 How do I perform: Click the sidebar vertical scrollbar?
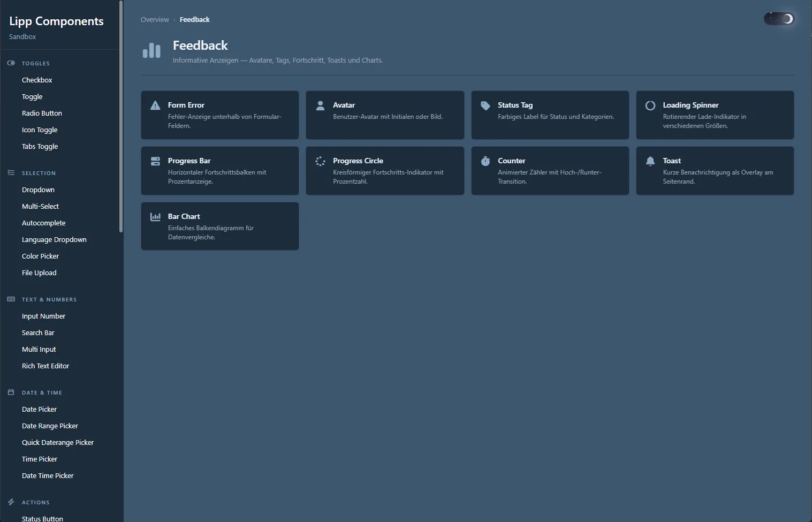(x=121, y=116)
